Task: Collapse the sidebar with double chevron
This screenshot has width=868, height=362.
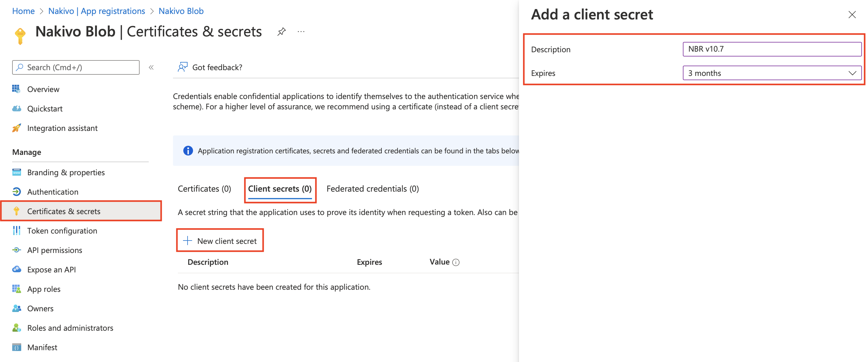Action: pyautogui.click(x=151, y=67)
